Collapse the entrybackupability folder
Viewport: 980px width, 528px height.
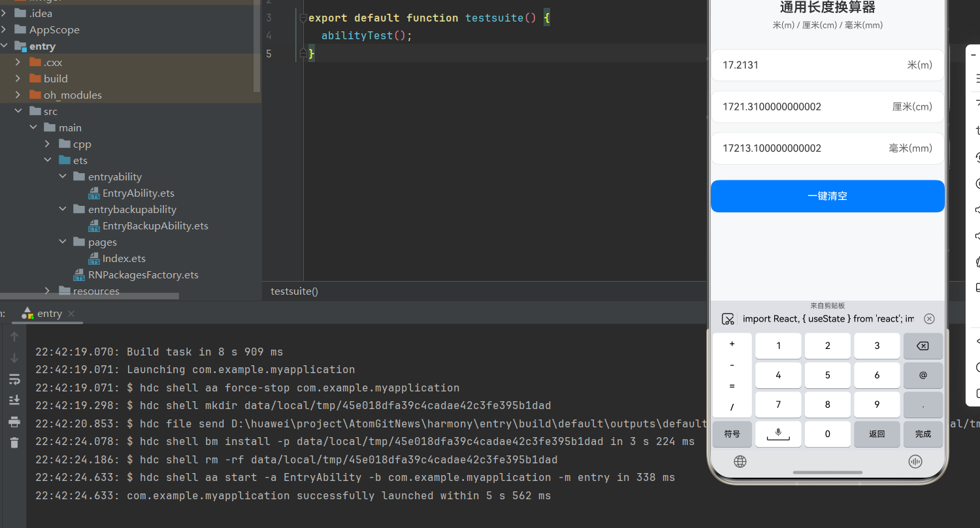pos(63,209)
